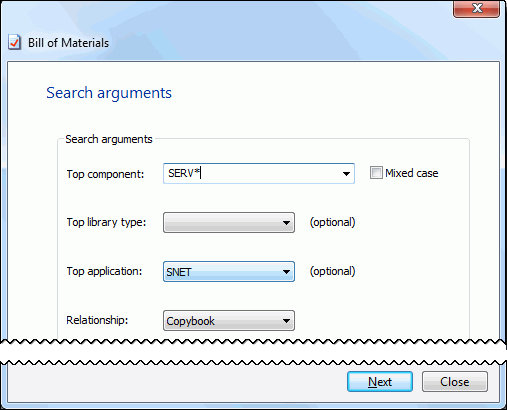Click the Relationship: label
The width and height of the screenshot is (507, 410).
pos(97,320)
